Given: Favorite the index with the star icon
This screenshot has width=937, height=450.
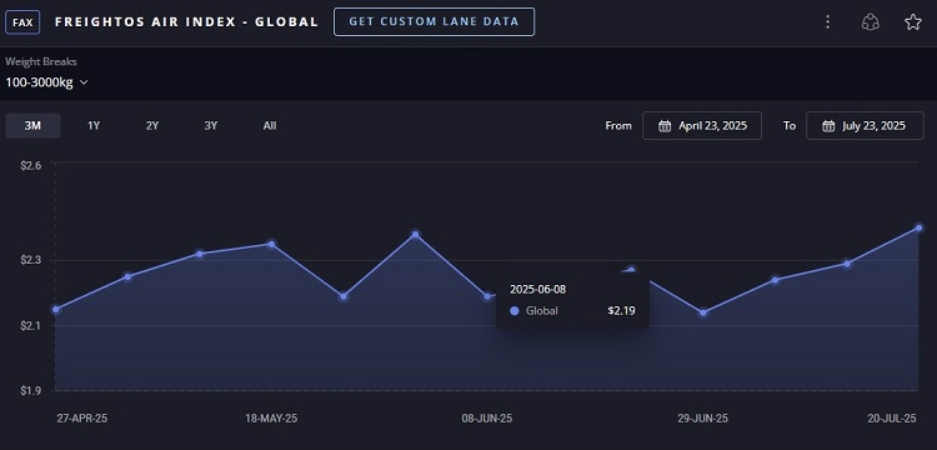Looking at the screenshot, I should pyautogui.click(x=912, y=22).
